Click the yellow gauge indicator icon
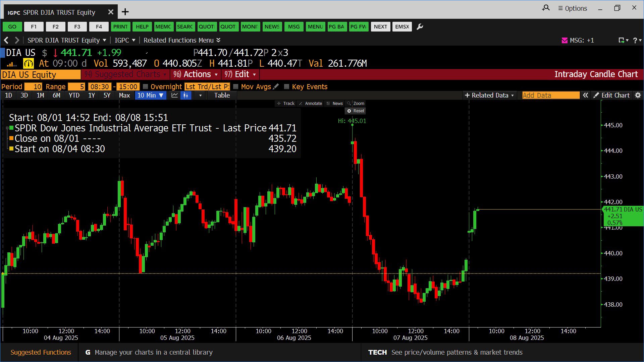The image size is (644, 362). pyautogui.click(x=28, y=63)
